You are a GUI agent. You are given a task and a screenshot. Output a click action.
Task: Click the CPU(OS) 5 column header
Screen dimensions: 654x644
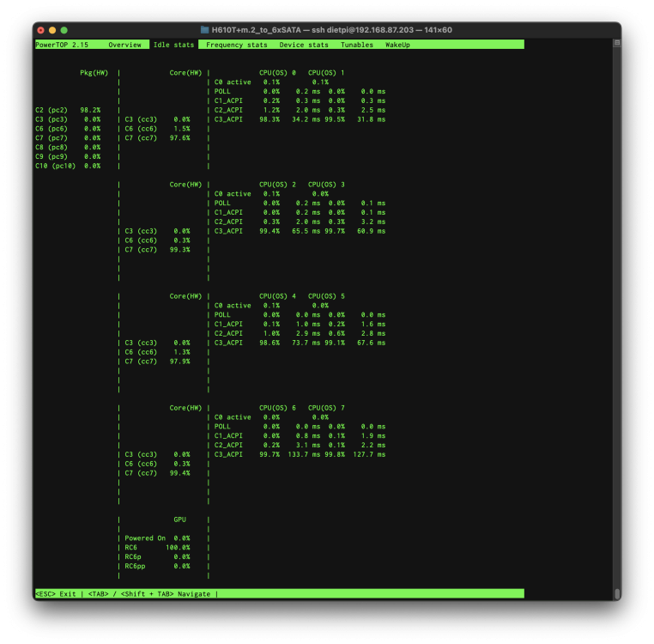coord(326,296)
